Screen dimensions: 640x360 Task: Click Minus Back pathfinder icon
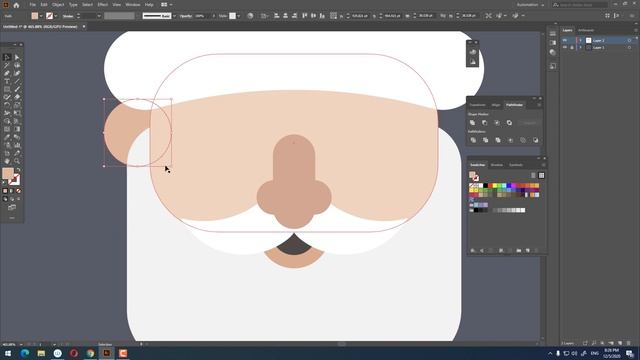click(535, 140)
